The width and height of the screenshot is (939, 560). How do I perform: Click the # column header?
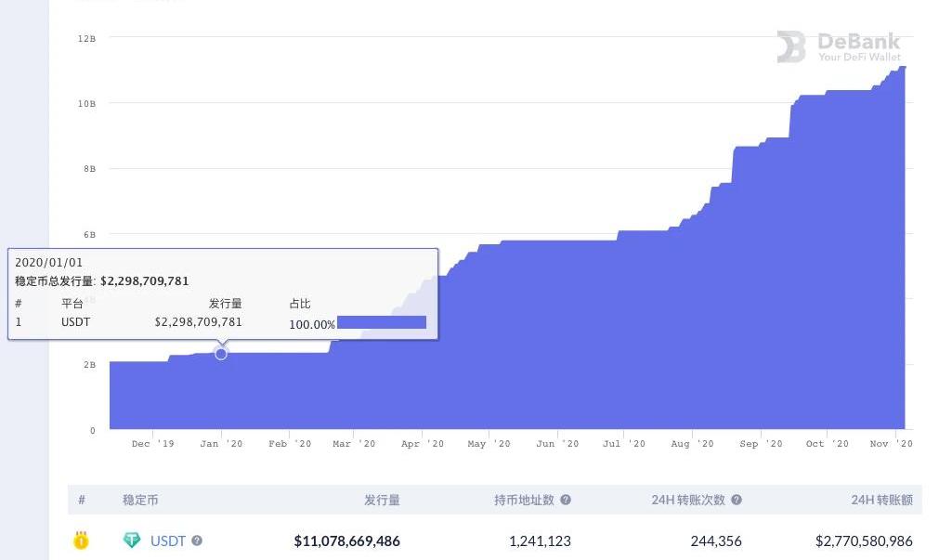click(82, 500)
